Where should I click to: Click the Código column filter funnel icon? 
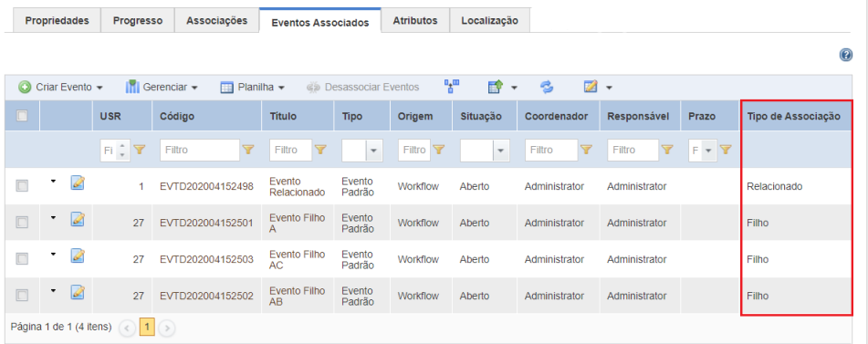coord(248,150)
